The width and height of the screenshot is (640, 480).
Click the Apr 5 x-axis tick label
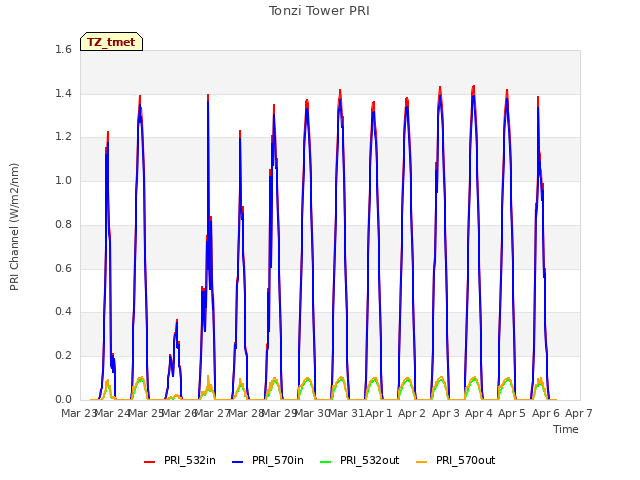click(512, 413)
